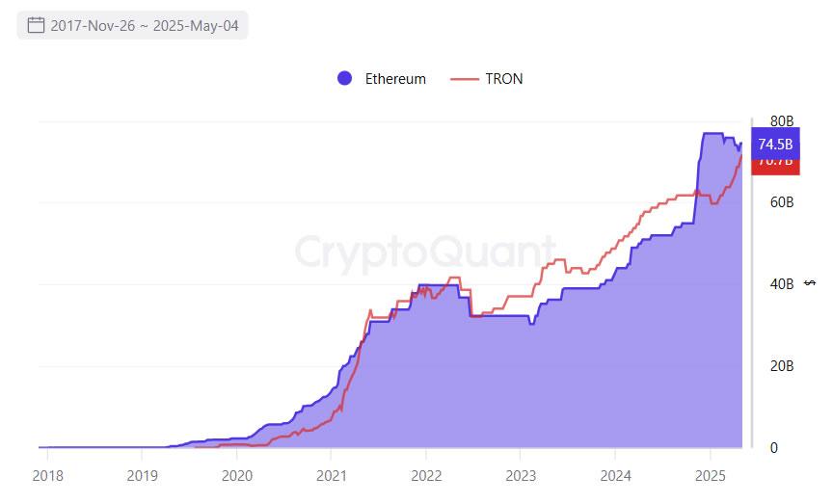Select the 2019 tick on the x-axis
833x504 pixels.
[x=142, y=475]
